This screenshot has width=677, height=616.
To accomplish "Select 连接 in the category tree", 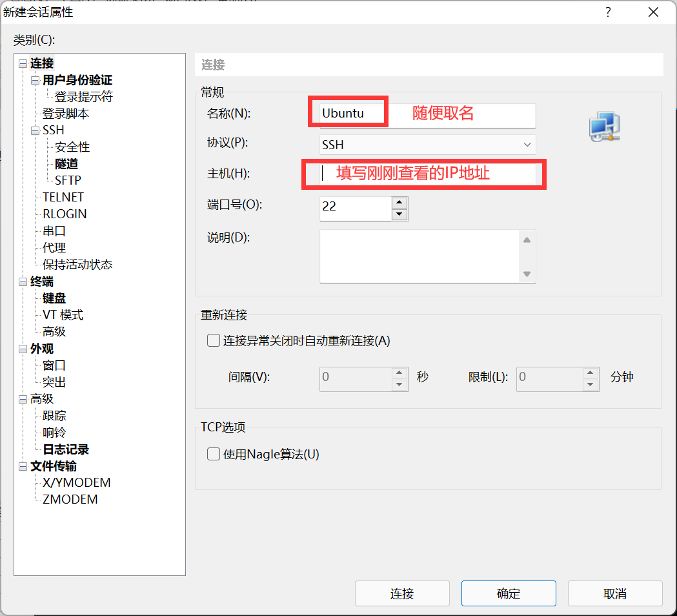I will click(42, 63).
